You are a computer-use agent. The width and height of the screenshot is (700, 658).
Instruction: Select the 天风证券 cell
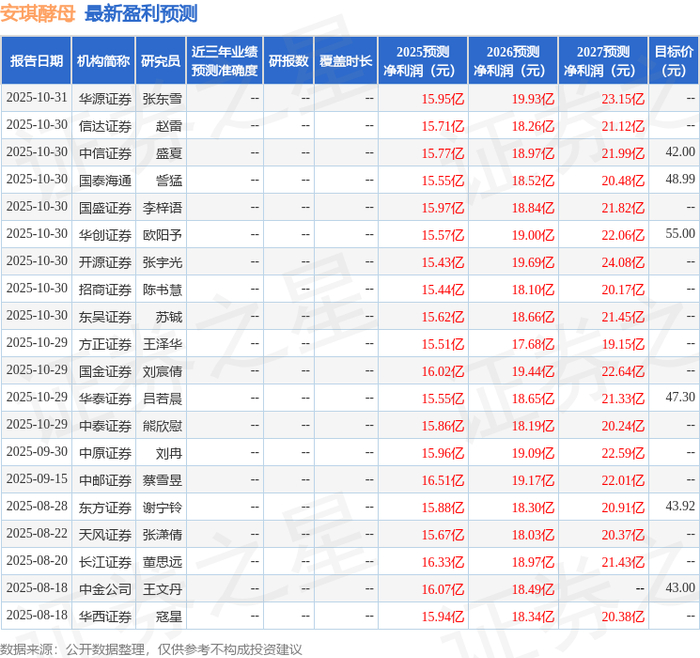[105, 534]
